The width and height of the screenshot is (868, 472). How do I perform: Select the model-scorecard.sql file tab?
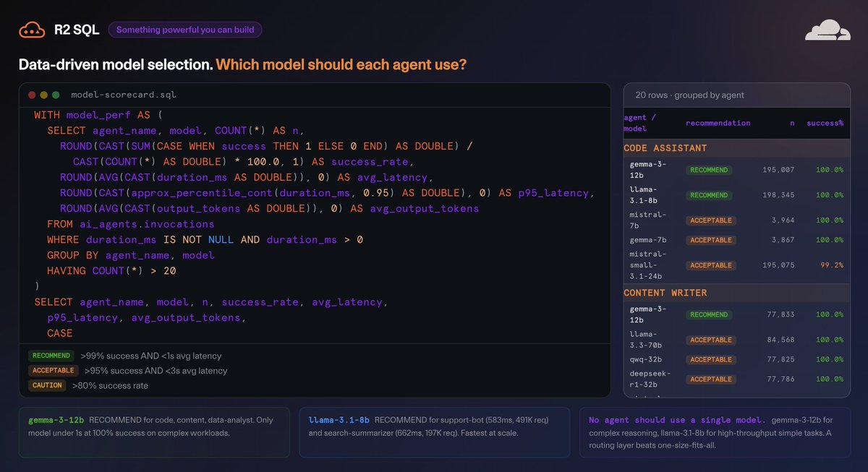124,95
